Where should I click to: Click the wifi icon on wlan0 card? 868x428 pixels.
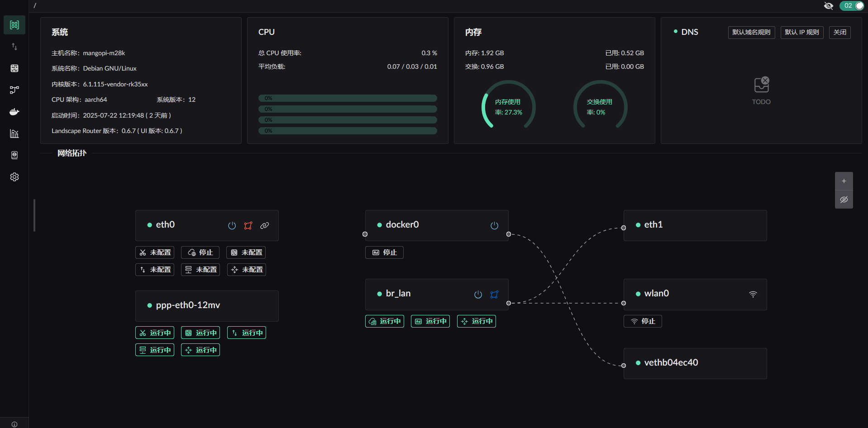753,294
